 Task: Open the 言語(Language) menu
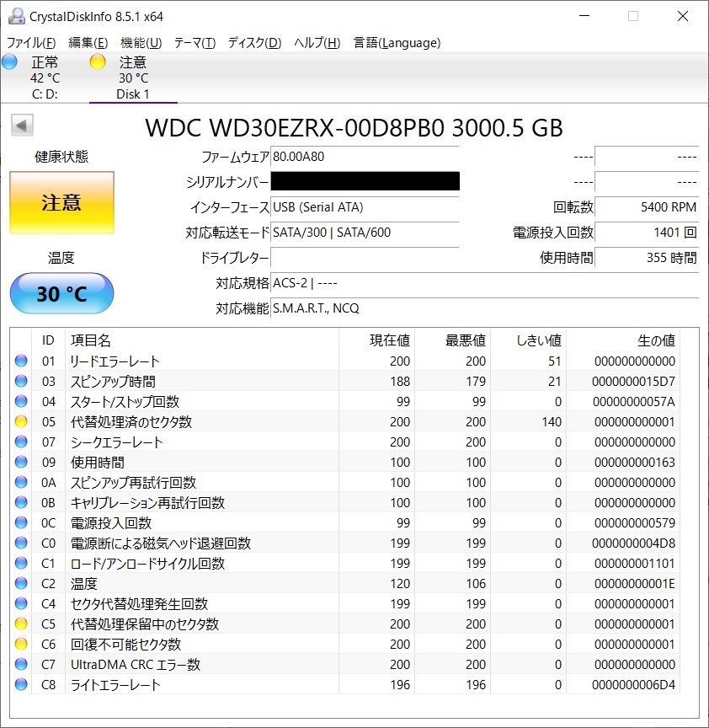point(397,43)
